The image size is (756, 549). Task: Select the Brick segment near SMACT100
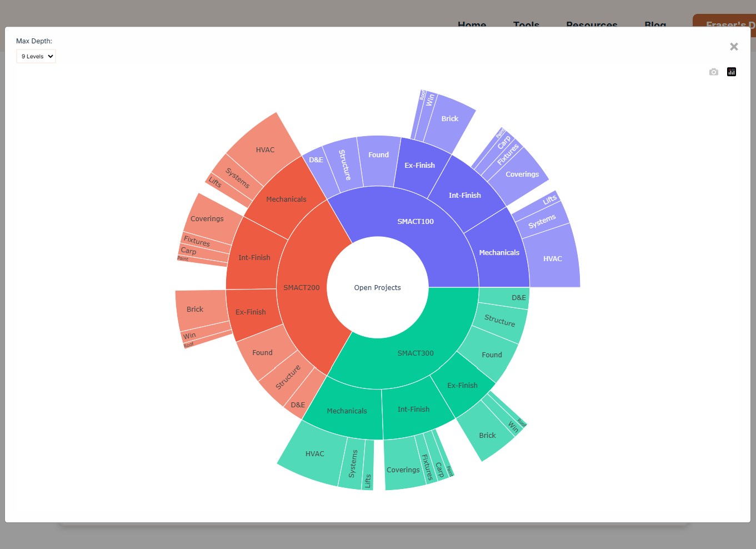point(450,118)
